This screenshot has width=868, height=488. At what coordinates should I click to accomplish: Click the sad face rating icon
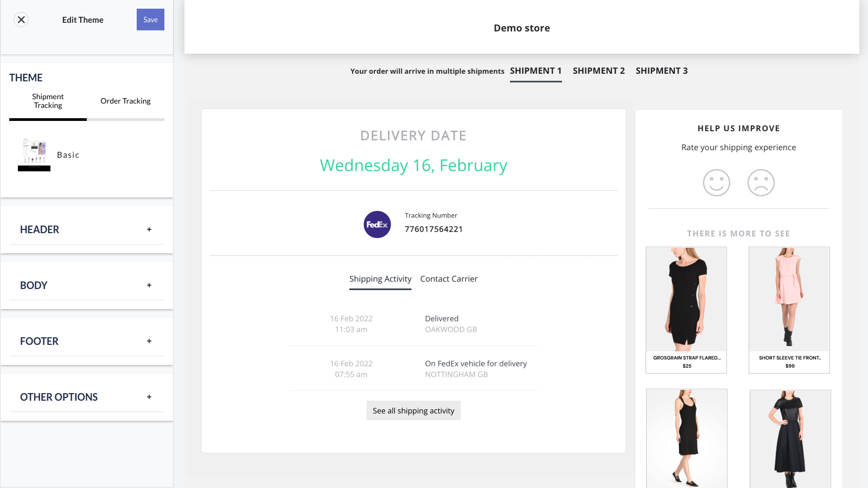[x=761, y=183]
